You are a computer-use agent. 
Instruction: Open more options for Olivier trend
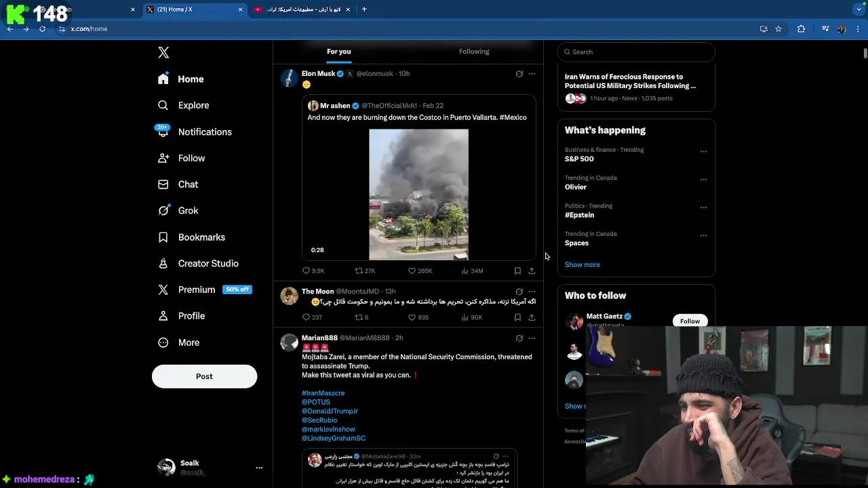(703, 180)
